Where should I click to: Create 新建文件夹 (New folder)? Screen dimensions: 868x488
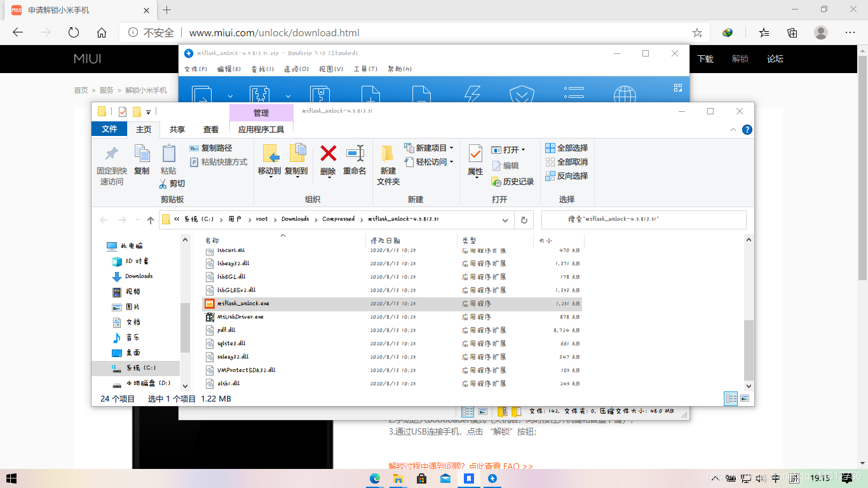point(388,165)
